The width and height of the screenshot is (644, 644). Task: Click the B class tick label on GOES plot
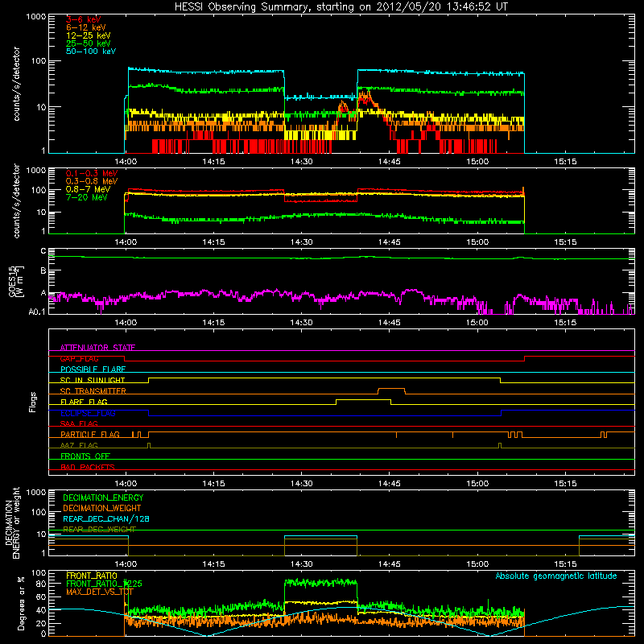click(43, 271)
